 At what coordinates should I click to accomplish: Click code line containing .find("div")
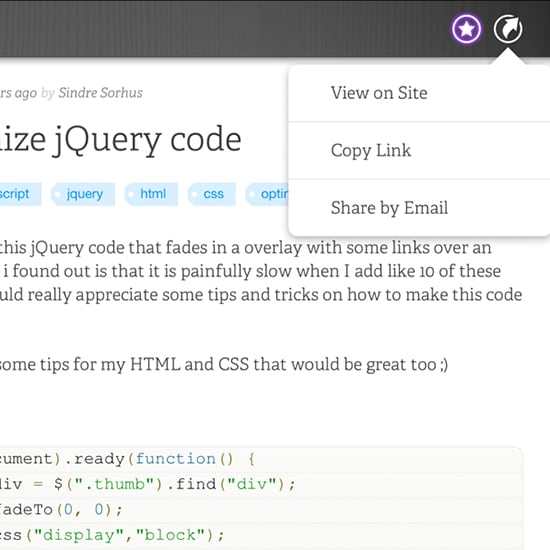pyautogui.click(x=261, y=485)
